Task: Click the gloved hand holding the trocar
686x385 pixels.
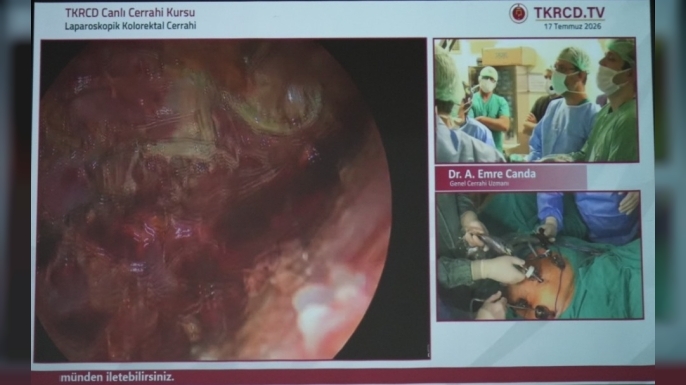Action: tap(500, 269)
